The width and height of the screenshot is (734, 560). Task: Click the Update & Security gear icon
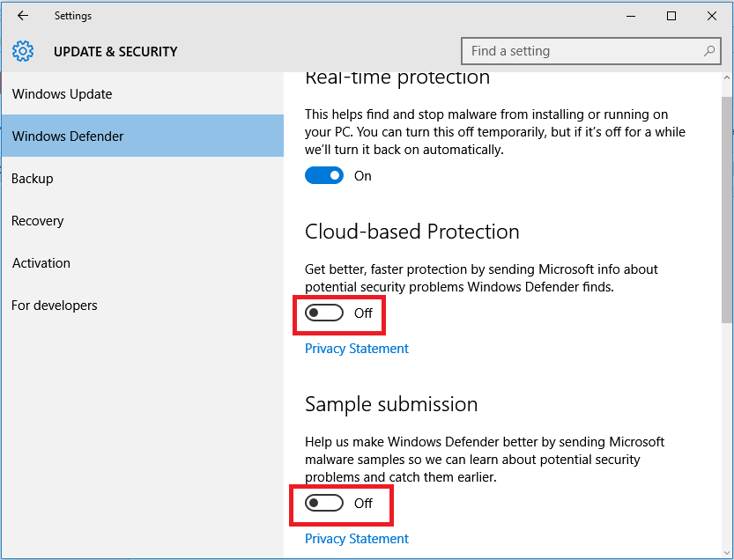[x=23, y=51]
